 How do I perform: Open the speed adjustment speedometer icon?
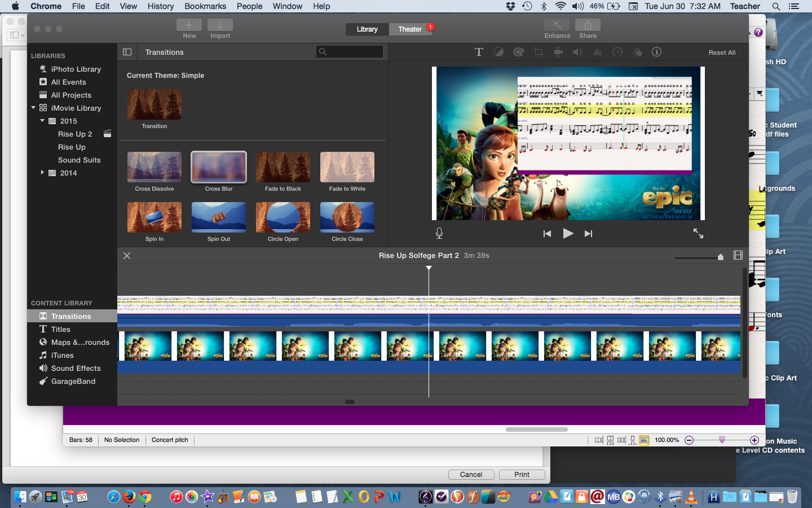coord(617,52)
